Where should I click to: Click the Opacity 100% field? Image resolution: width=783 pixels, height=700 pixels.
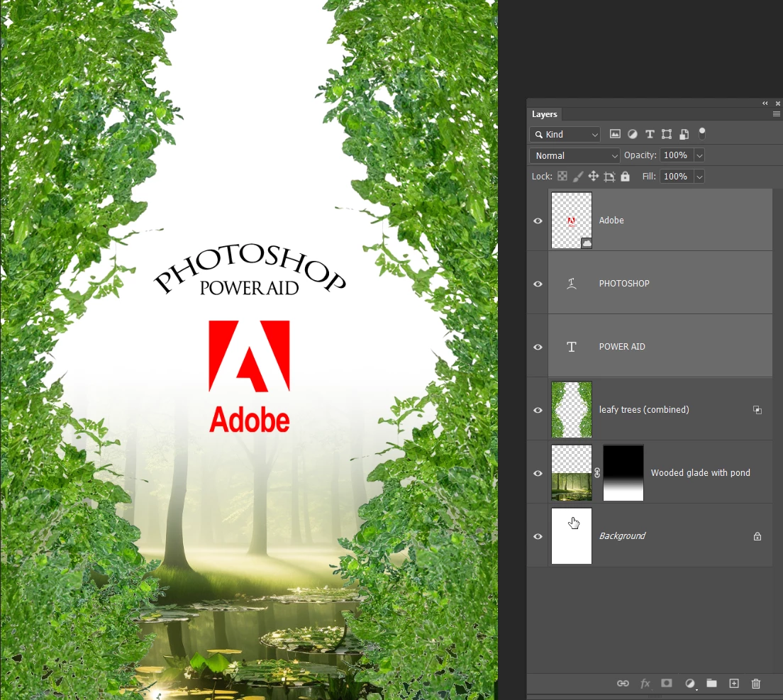[x=677, y=155]
